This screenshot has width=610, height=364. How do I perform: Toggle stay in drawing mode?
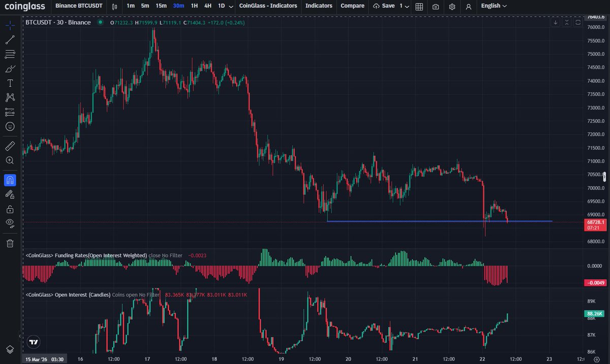10,194
